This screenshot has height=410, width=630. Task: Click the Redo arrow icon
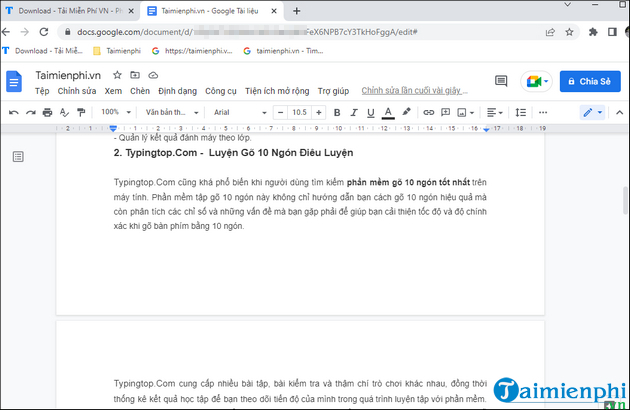click(x=31, y=113)
